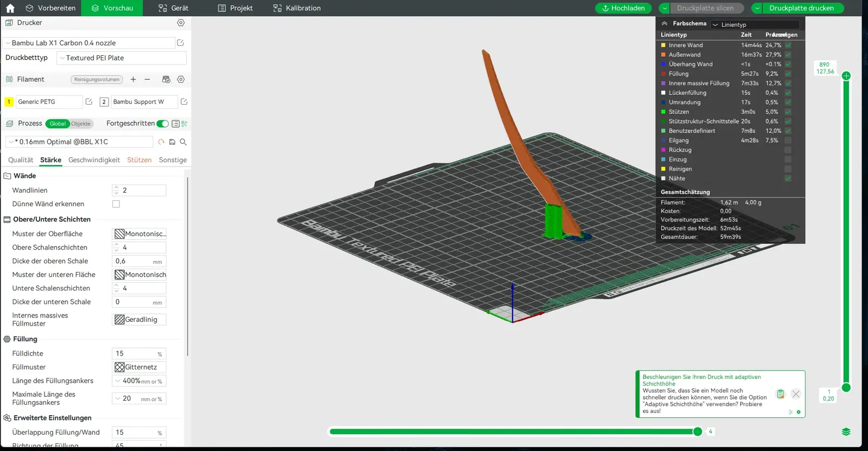Remove a filament with the minus icon

pos(147,79)
